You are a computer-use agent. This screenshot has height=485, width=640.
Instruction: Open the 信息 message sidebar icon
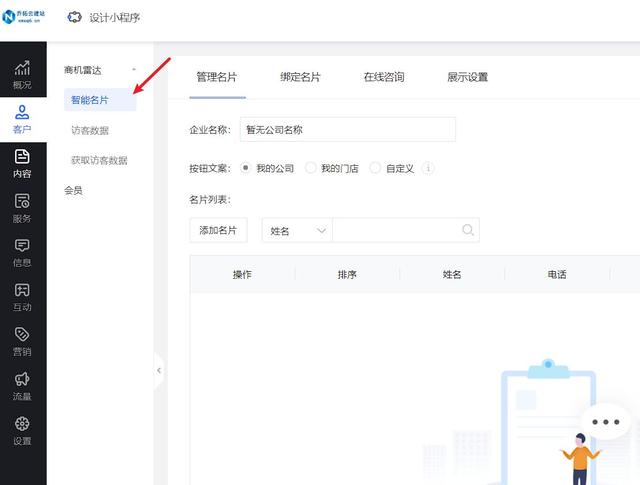click(22, 252)
